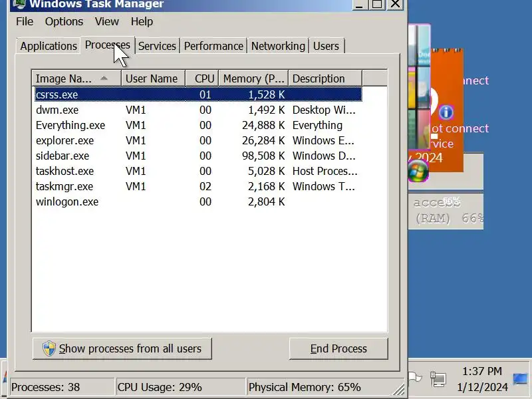Image resolution: width=532 pixels, height=399 pixels.
Task: Click the CPU value 02 for taskmgr.exe
Action: (205, 186)
